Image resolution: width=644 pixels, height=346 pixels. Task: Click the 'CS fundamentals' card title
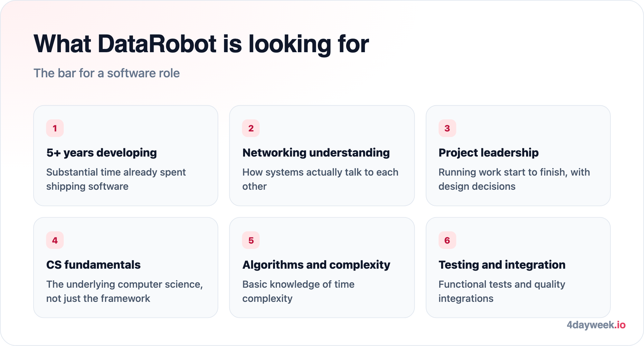click(93, 265)
